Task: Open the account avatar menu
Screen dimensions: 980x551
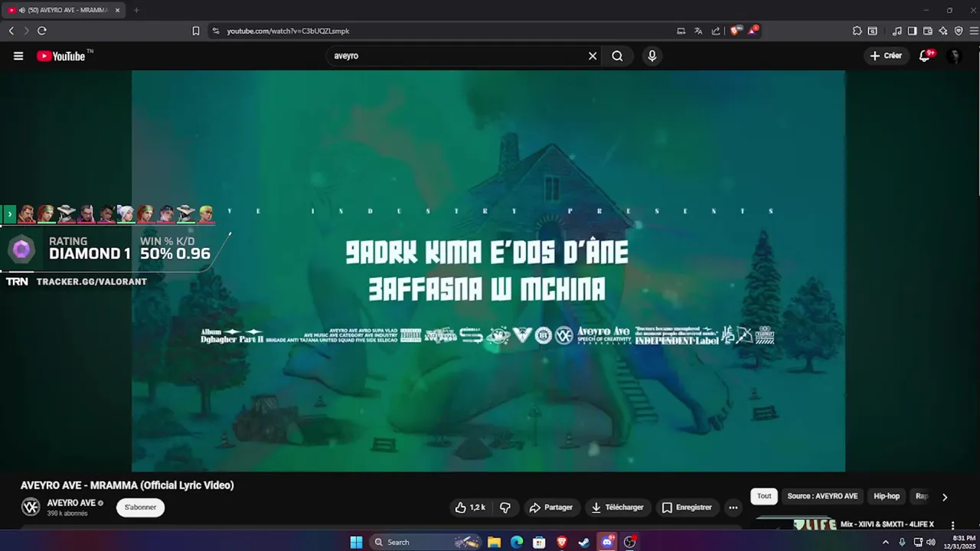Action: (954, 56)
